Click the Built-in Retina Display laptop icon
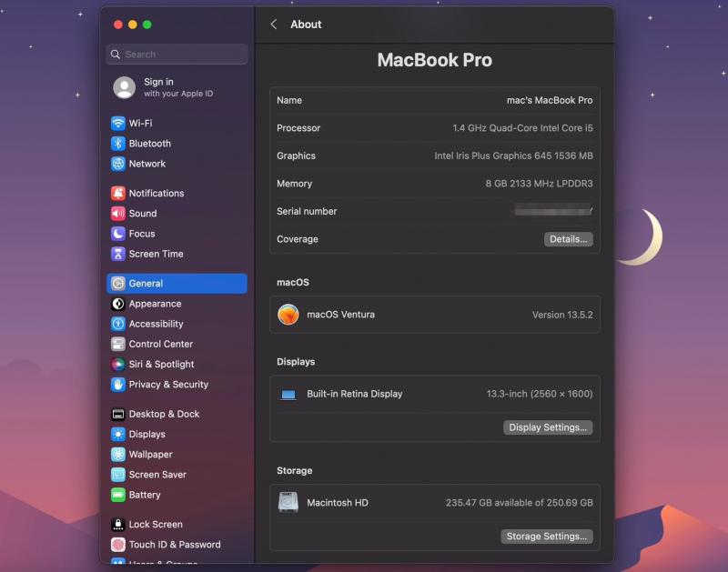 click(288, 395)
